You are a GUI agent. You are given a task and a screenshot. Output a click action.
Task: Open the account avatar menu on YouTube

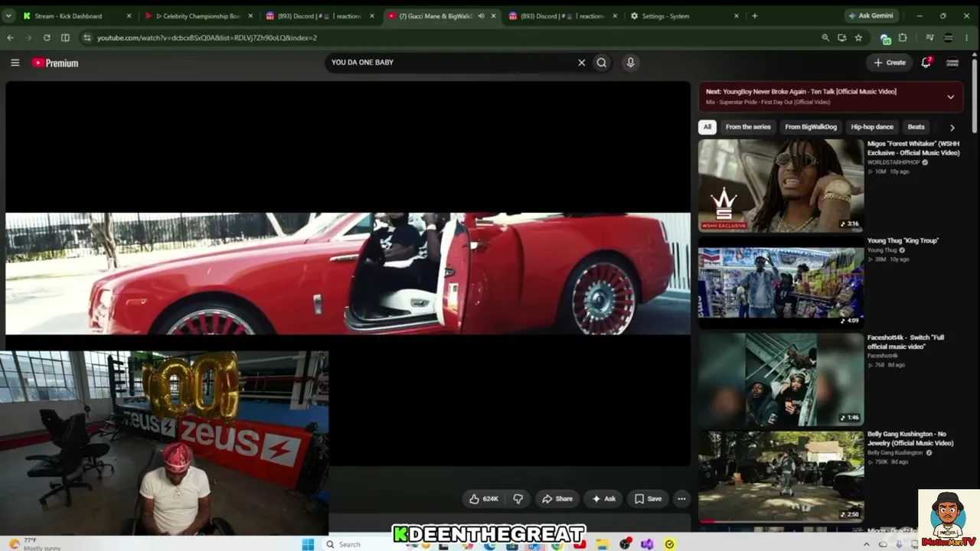(952, 63)
